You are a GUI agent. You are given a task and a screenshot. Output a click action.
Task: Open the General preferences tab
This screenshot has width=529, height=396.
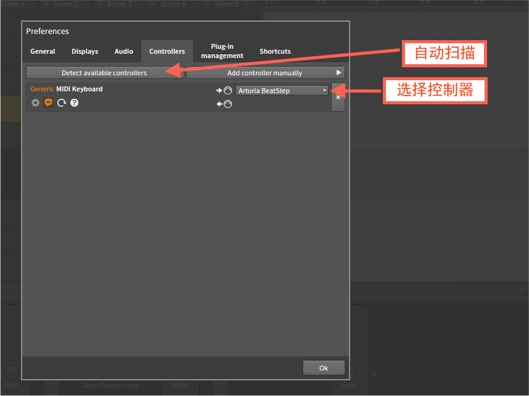pos(43,51)
